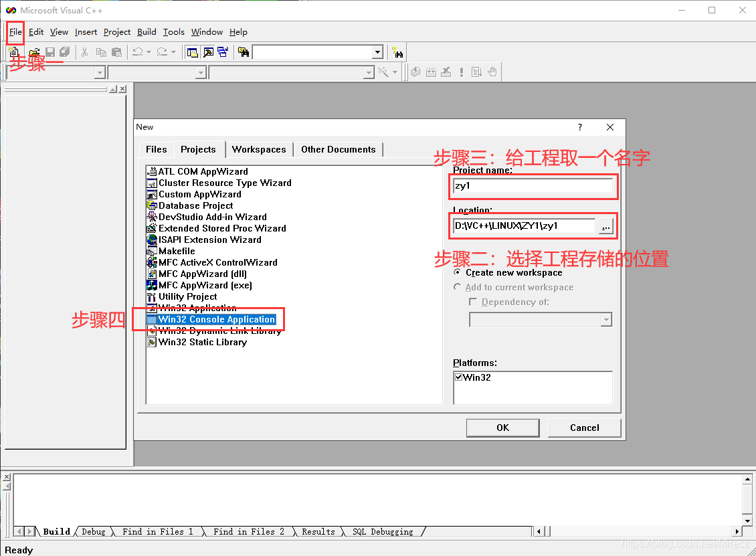Image resolution: width=756 pixels, height=556 pixels.
Task: Open the WizardBar actions dropdown arrow
Action: (x=395, y=72)
